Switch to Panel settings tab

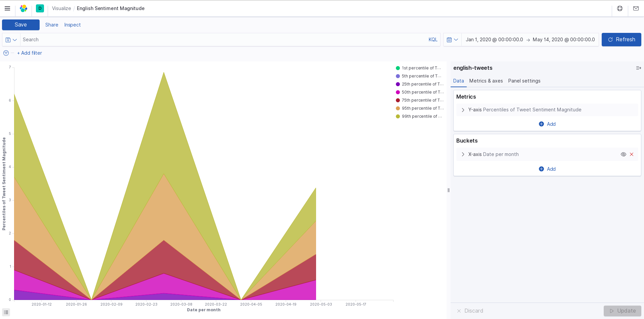[524, 81]
